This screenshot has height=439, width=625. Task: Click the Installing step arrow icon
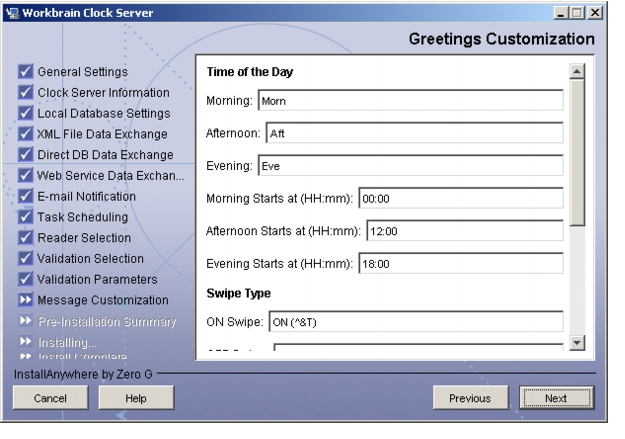[x=26, y=341]
